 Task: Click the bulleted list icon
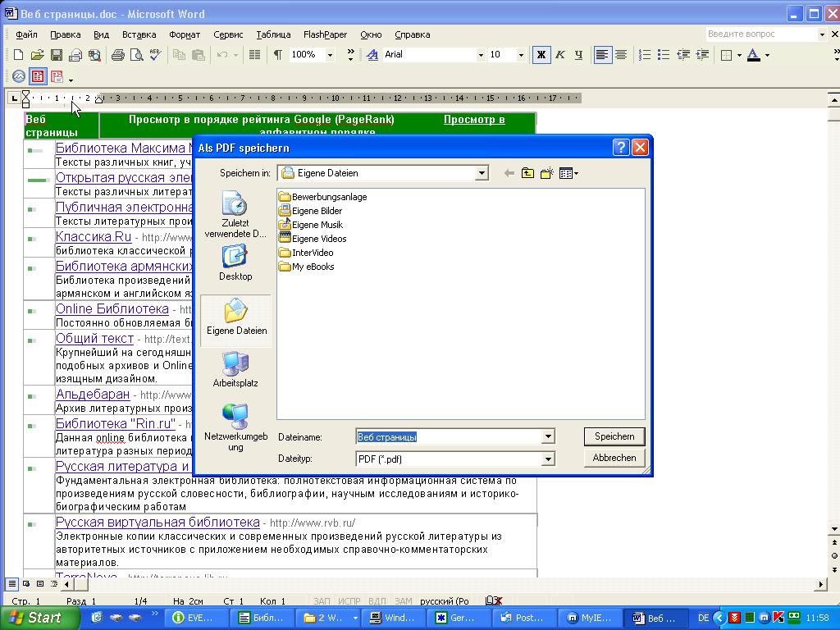663,55
